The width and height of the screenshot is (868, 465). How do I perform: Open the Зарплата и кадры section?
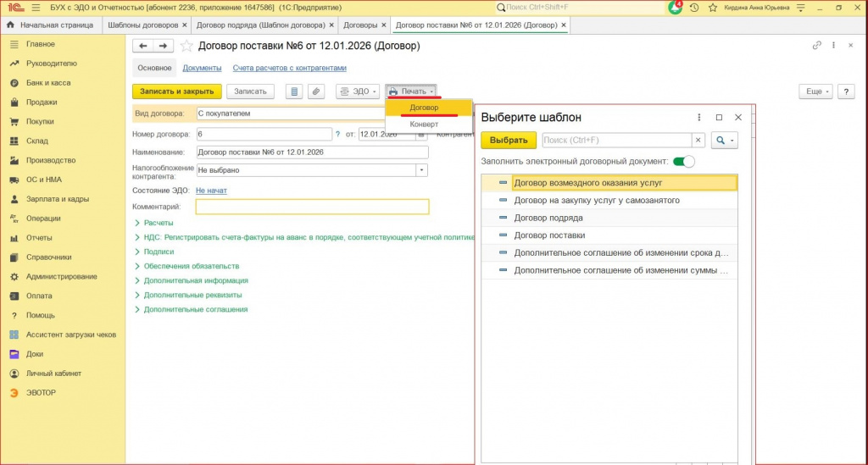pos(58,198)
